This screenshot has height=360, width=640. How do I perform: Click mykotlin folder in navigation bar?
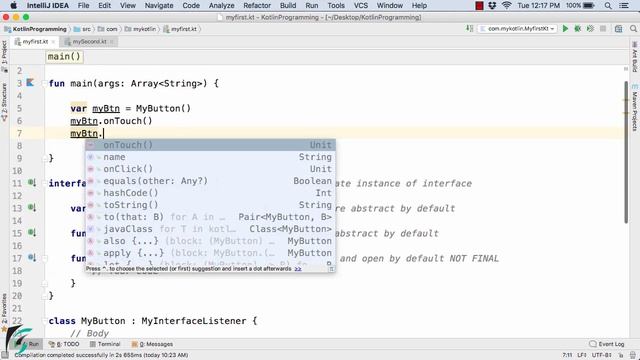click(x=140, y=29)
